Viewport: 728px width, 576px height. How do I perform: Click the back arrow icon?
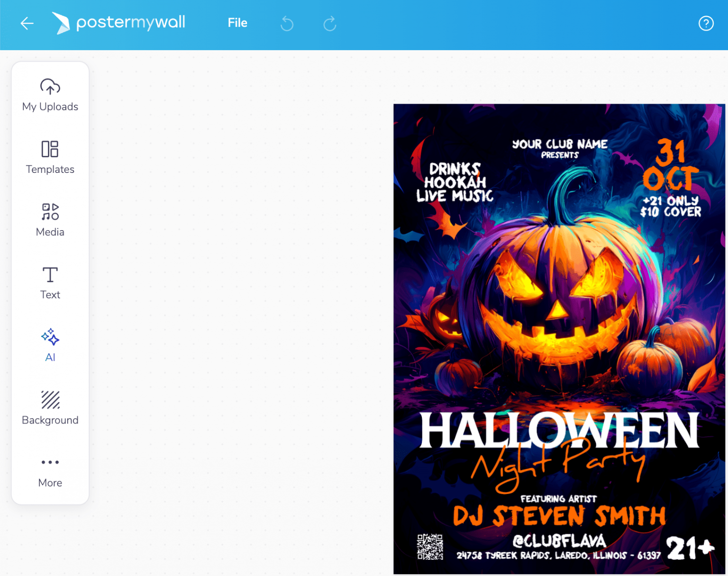click(x=27, y=23)
